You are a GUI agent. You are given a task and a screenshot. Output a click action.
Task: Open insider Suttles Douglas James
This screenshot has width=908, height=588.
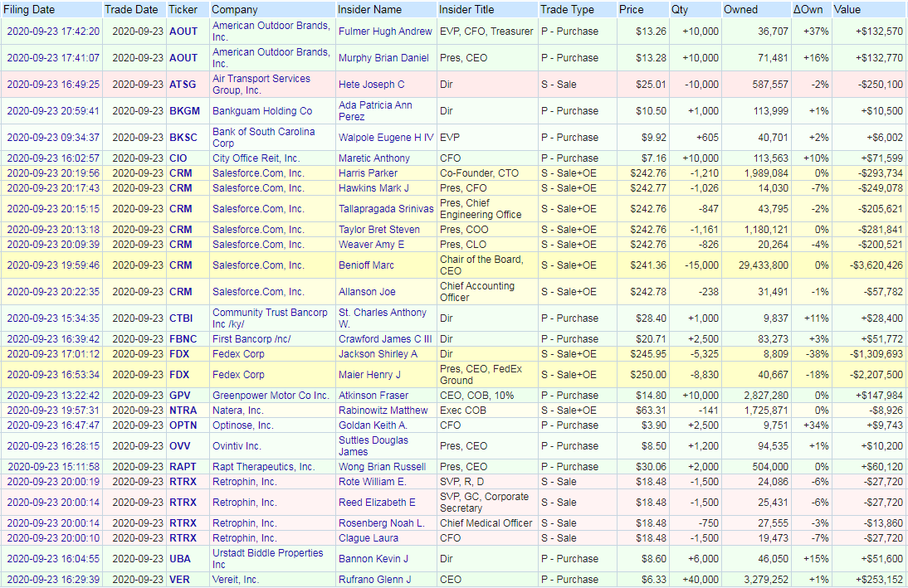click(373, 446)
